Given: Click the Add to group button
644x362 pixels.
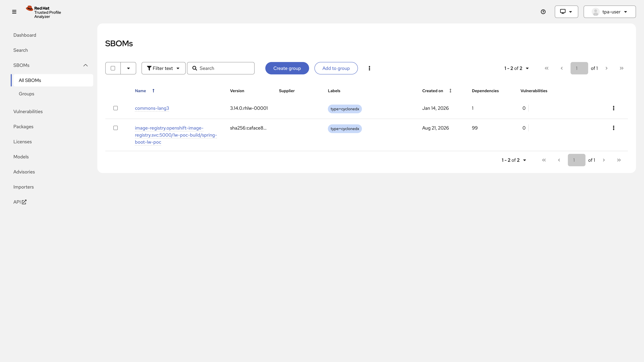Looking at the screenshot, I should [x=336, y=68].
